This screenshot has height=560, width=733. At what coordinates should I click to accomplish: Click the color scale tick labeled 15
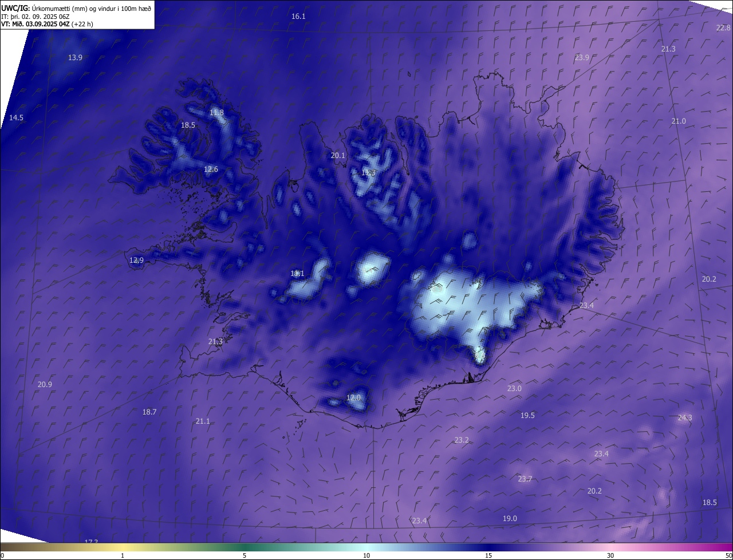coord(488,555)
